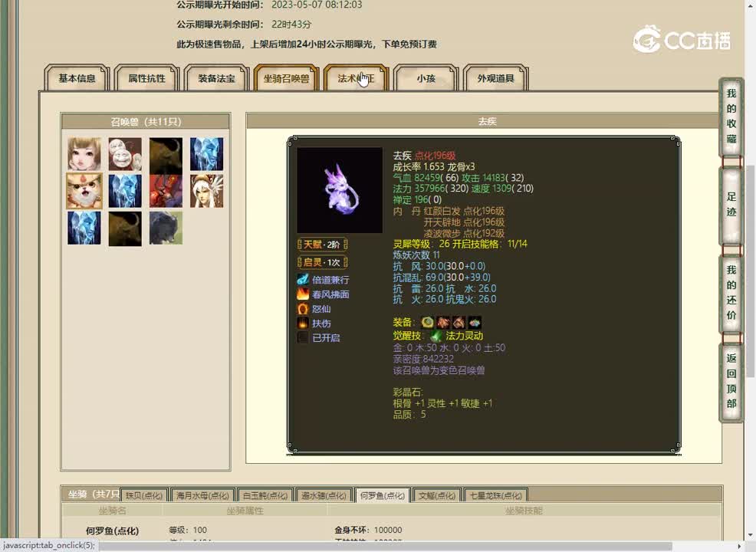Select the orange fox summon portrait
Screen dimensions: 756x552
tap(84, 191)
